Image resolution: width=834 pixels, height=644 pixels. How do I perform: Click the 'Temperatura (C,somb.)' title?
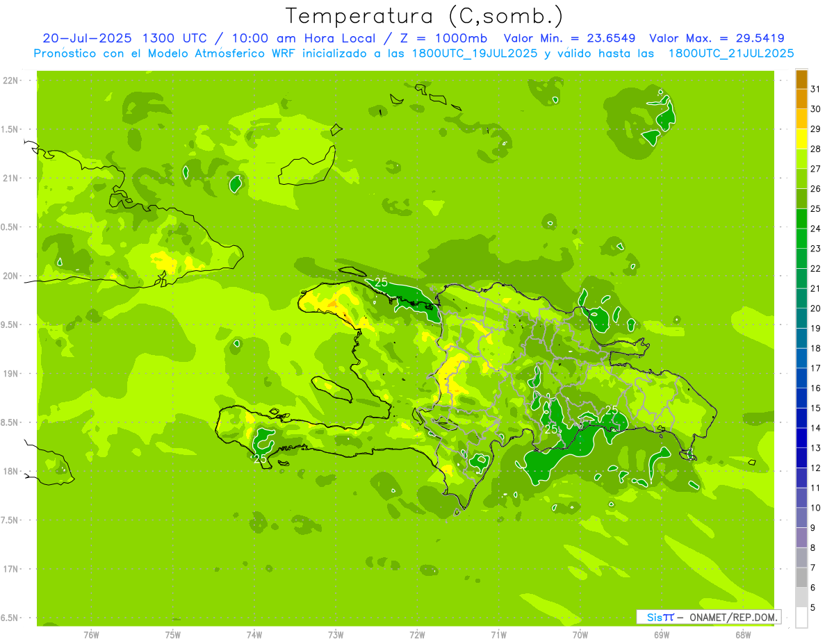coord(424,16)
